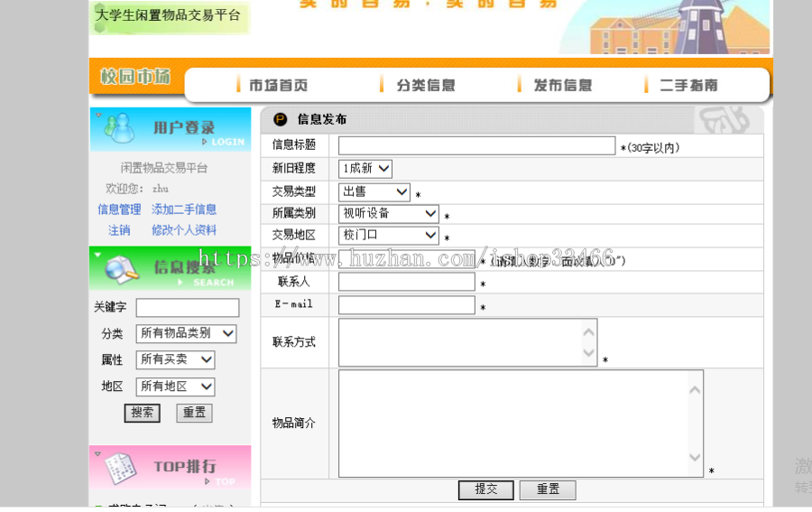The image size is (812, 512).
Task: Click the 注销 logout link
Action: point(119,230)
